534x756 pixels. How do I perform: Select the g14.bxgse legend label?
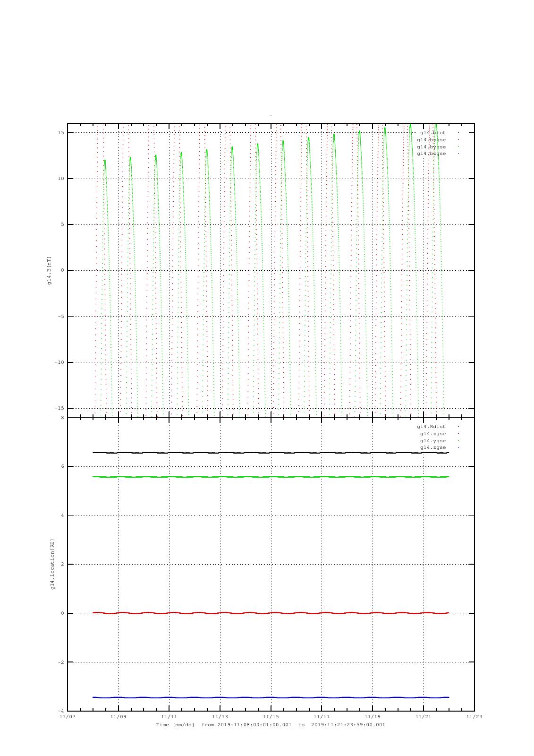(x=431, y=140)
